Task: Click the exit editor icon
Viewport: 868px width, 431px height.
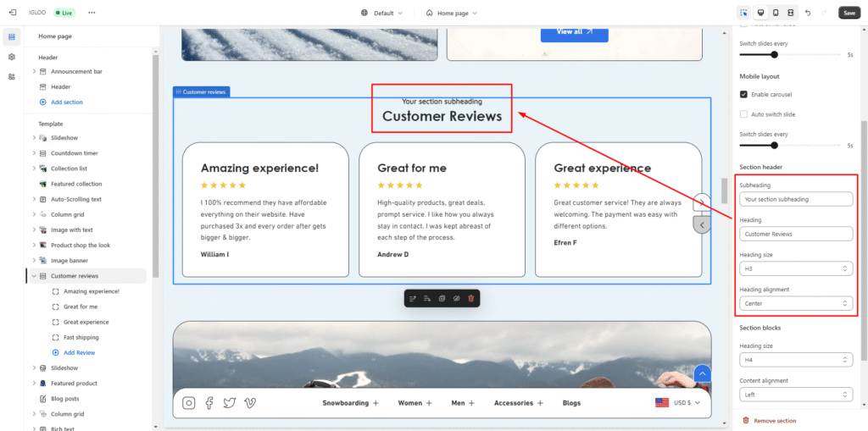Action: [12, 13]
